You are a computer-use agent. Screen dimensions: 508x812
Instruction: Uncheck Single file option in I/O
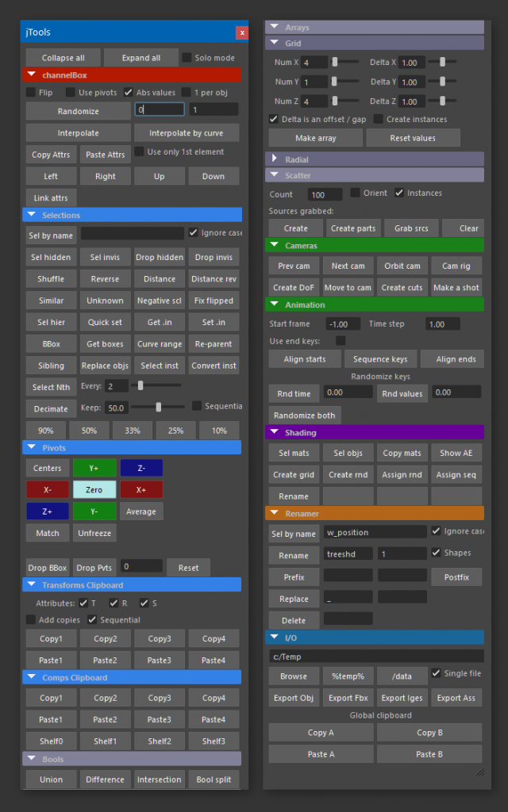[437, 673]
